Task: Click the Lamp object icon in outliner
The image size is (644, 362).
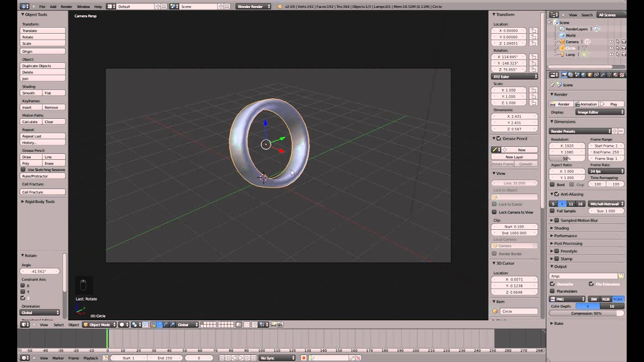Action: point(562,54)
